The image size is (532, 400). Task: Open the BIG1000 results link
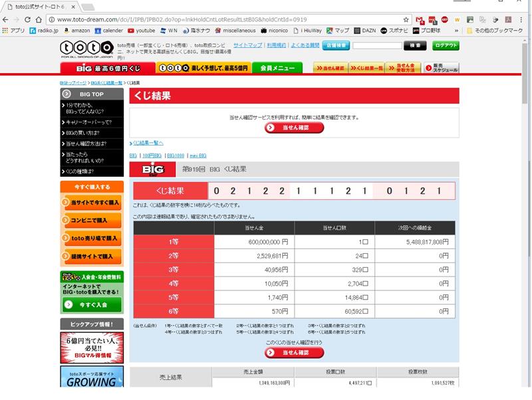pyautogui.click(x=176, y=155)
